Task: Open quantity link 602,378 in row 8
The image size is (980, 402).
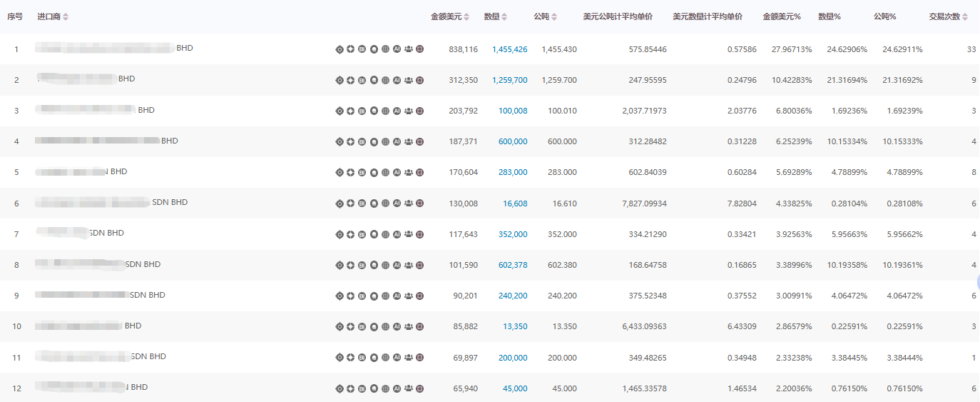Action: click(513, 265)
